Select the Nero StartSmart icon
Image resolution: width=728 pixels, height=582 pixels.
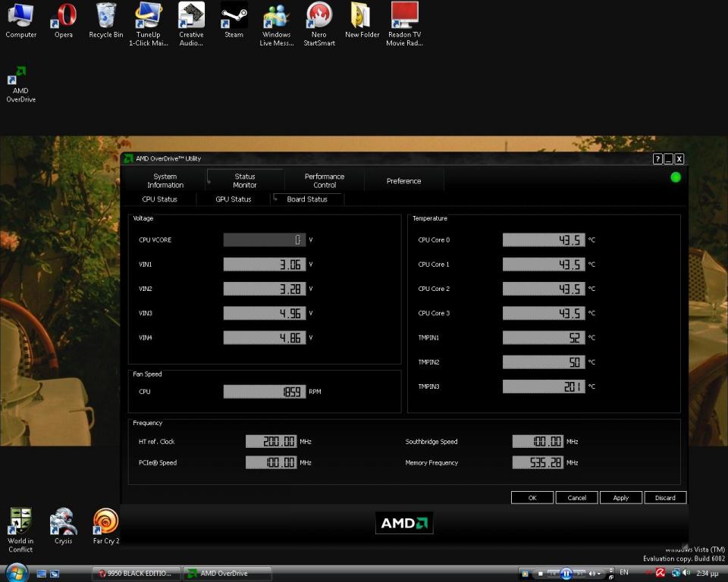tap(319, 24)
